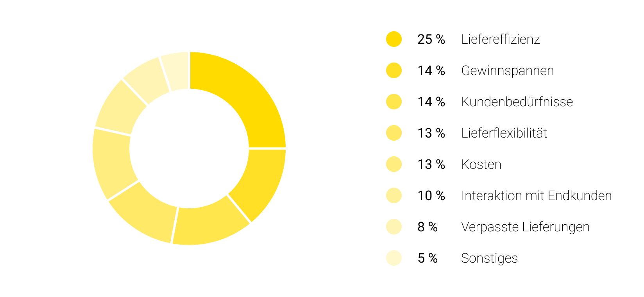Image resolution: width=644 pixels, height=297 pixels.
Task: Click the Gewinnspannen legend color dot
Action: 394,70
